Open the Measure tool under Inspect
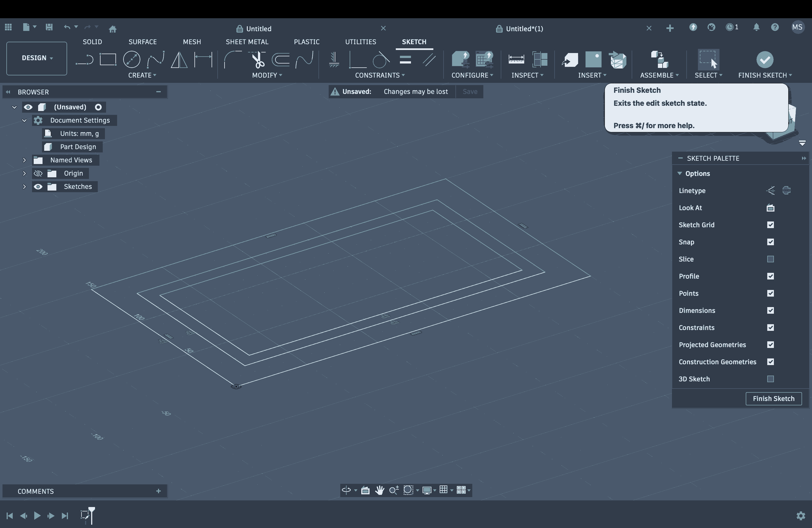812x528 pixels. pyautogui.click(x=516, y=60)
